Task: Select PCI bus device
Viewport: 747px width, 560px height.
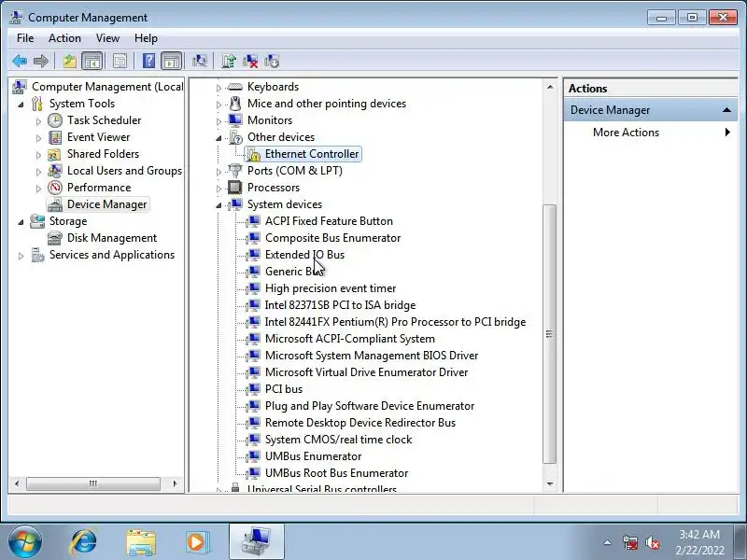Action: pyautogui.click(x=284, y=389)
